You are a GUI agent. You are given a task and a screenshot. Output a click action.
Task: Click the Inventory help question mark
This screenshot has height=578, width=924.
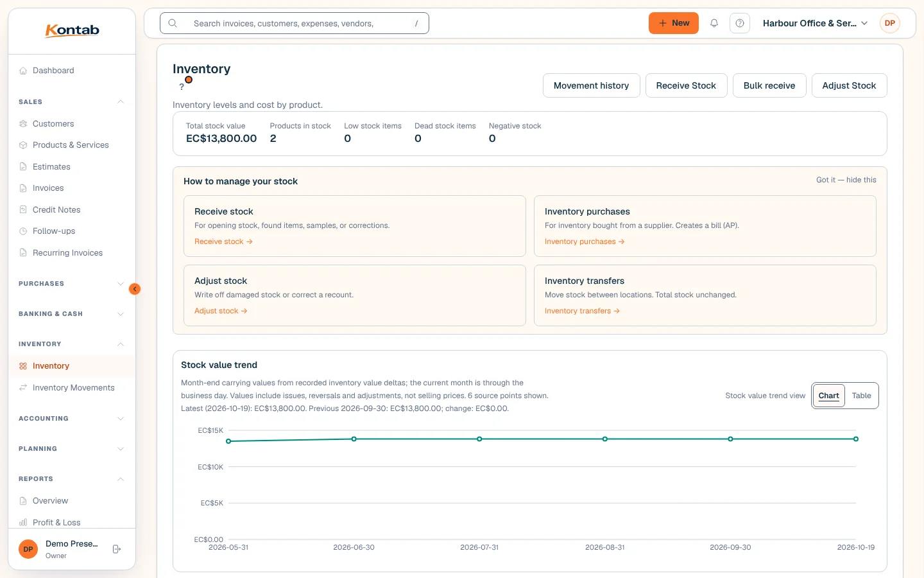[x=182, y=87]
